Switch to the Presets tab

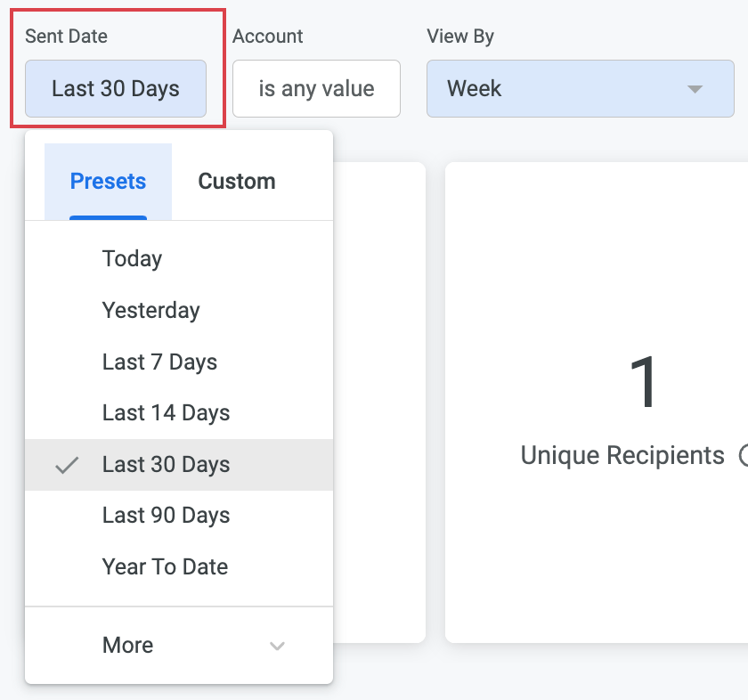click(x=108, y=182)
